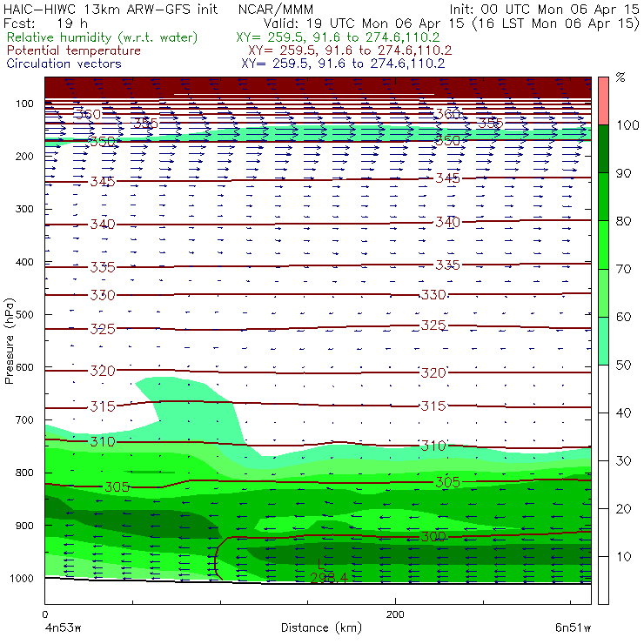Screen dimensions: 644x644
Task: Click the '298.4' minimum value label
Action: pos(329,578)
